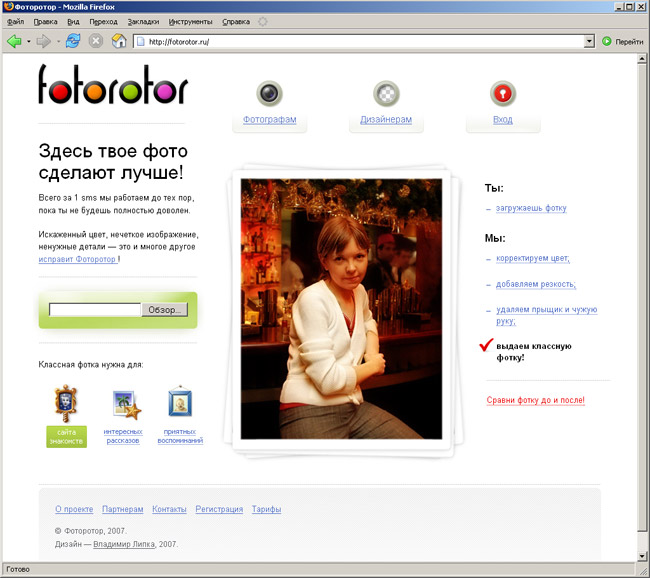Open the back button history dropdown arrow

pyautogui.click(x=29, y=42)
